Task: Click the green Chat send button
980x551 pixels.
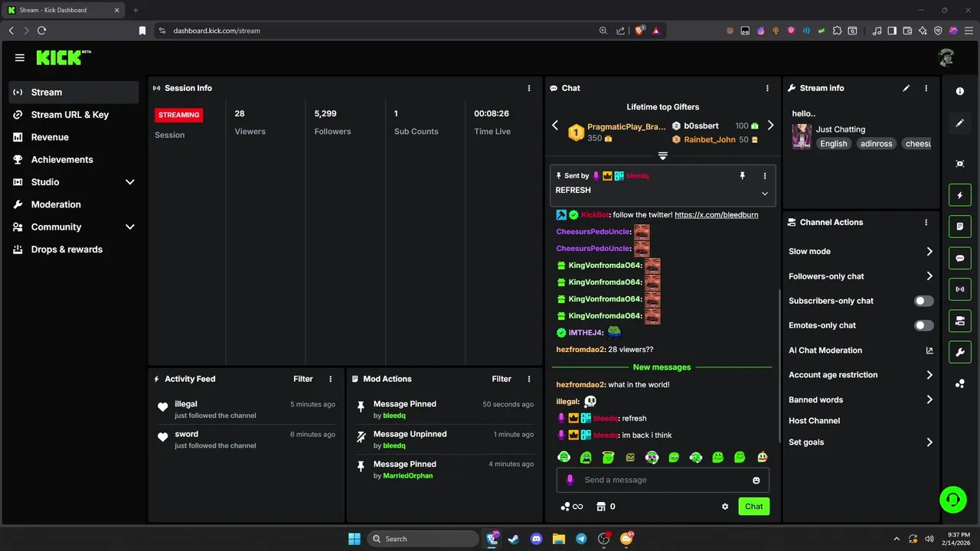Action: (x=754, y=507)
